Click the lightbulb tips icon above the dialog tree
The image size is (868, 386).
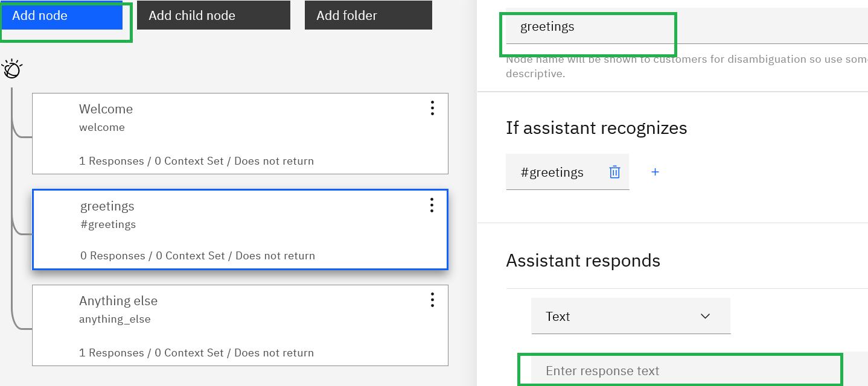pyautogui.click(x=13, y=68)
